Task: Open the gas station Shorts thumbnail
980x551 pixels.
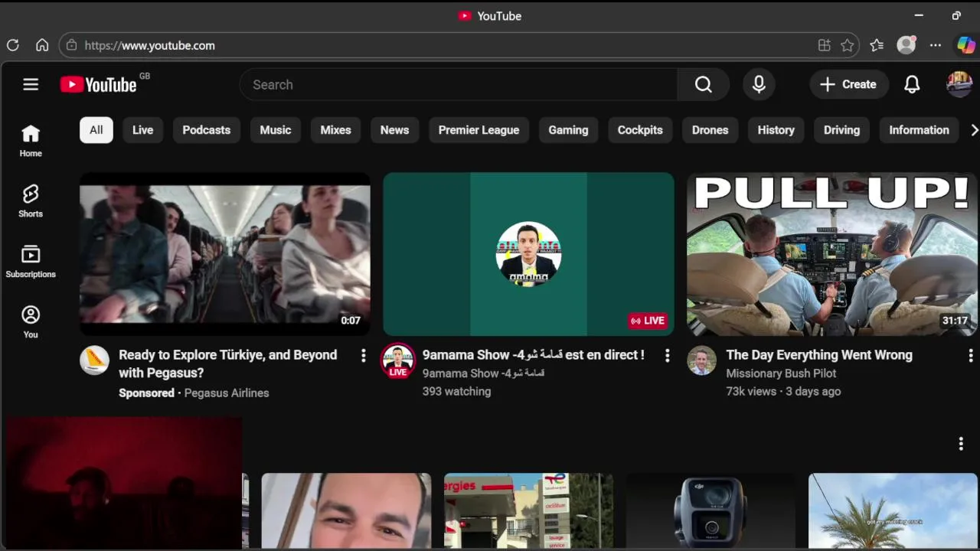Action: point(528,510)
